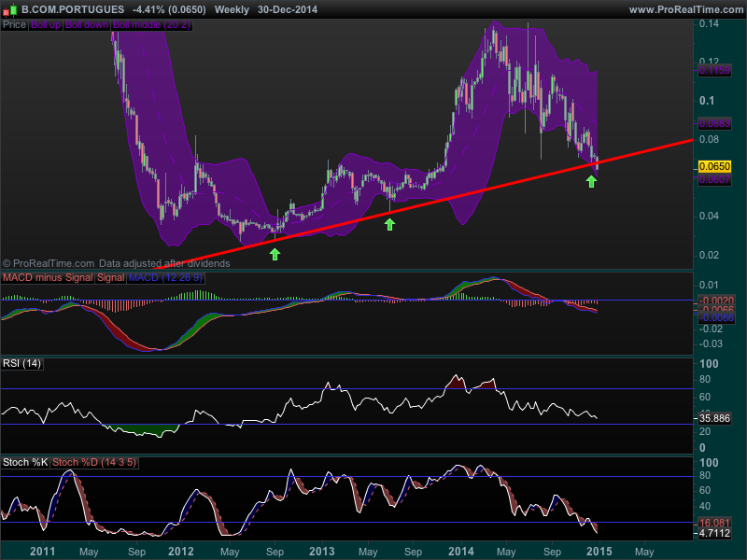Select the Price label in chart panel
This screenshot has width=747, height=560.
[14, 24]
